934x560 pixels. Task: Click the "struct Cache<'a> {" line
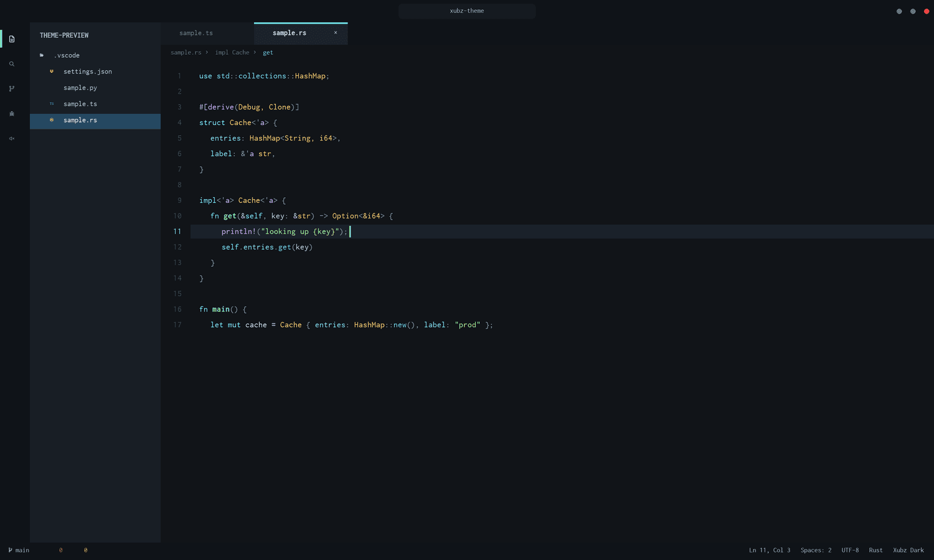click(238, 123)
